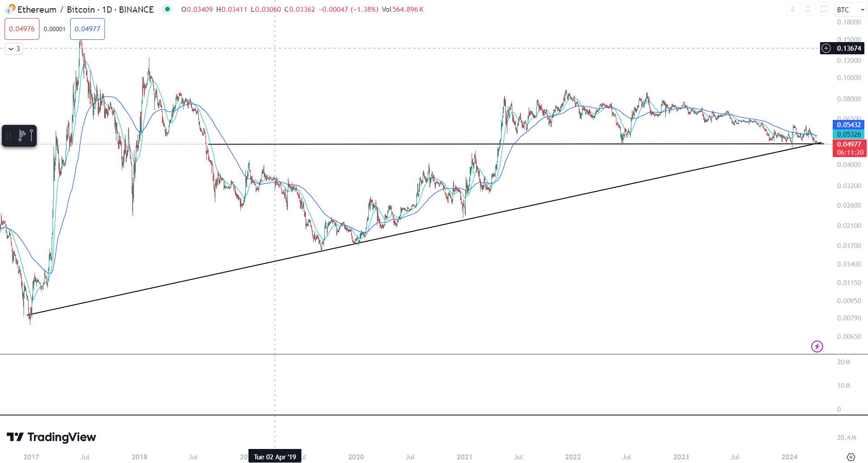Click the green market status dot
Viewport: 868px width, 463px height.
pyautogui.click(x=167, y=9)
